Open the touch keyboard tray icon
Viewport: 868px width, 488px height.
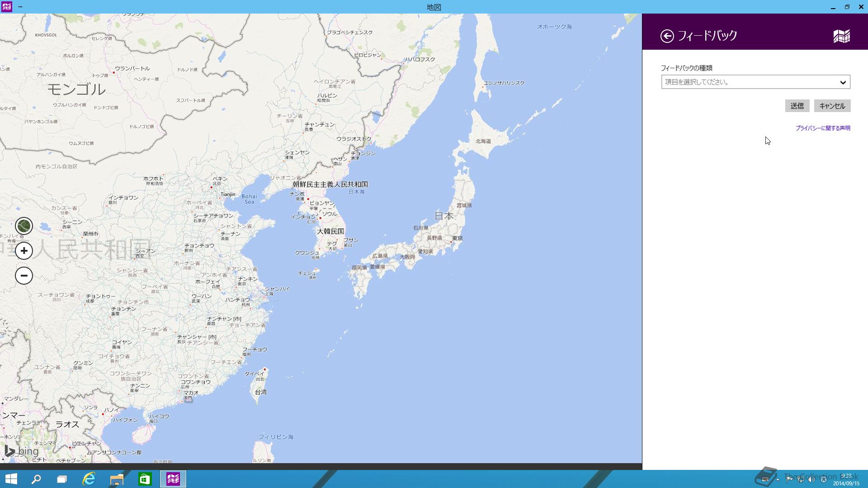coord(765,479)
